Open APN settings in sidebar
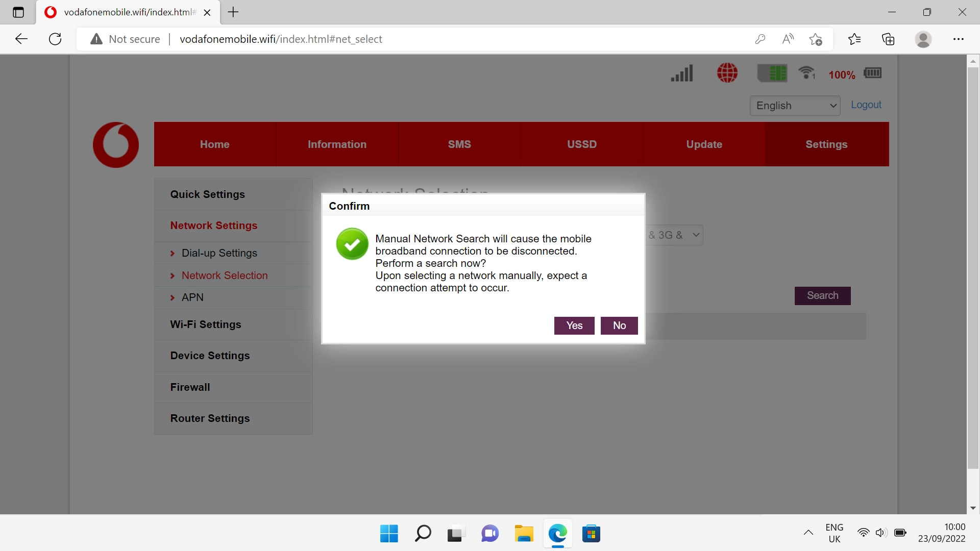The height and width of the screenshot is (551, 980). [192, 297]
